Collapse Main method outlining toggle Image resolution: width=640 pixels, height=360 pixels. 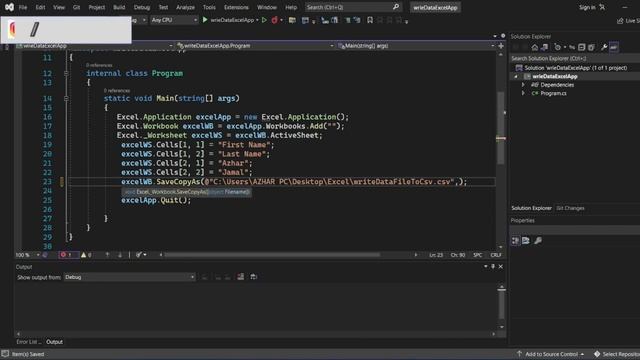66,98
